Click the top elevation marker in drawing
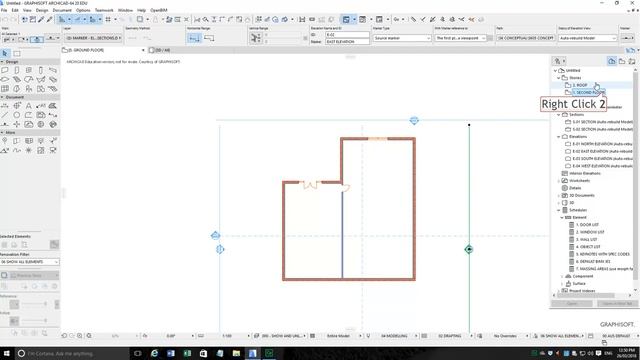Image resolution: width=640 pixels, height=360 pixels. (414, 120)
